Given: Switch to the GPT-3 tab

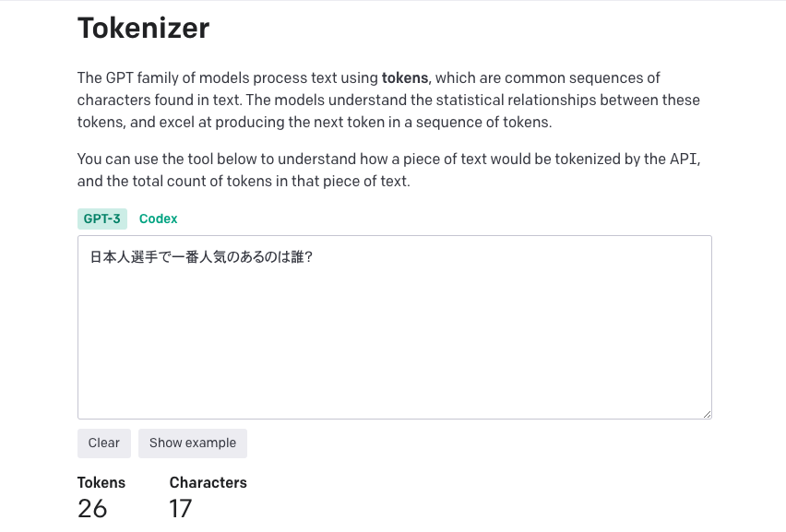Looking at the screenshot, I should point(101,219).
